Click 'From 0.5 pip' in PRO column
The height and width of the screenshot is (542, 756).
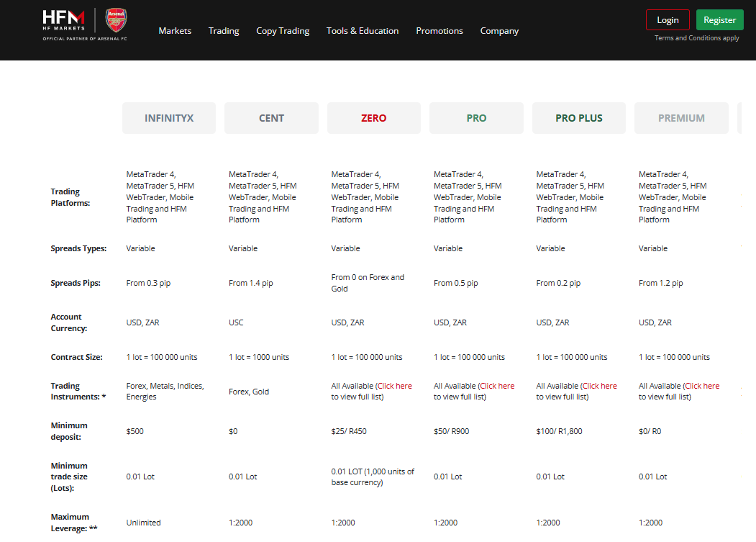pos(455,284)
